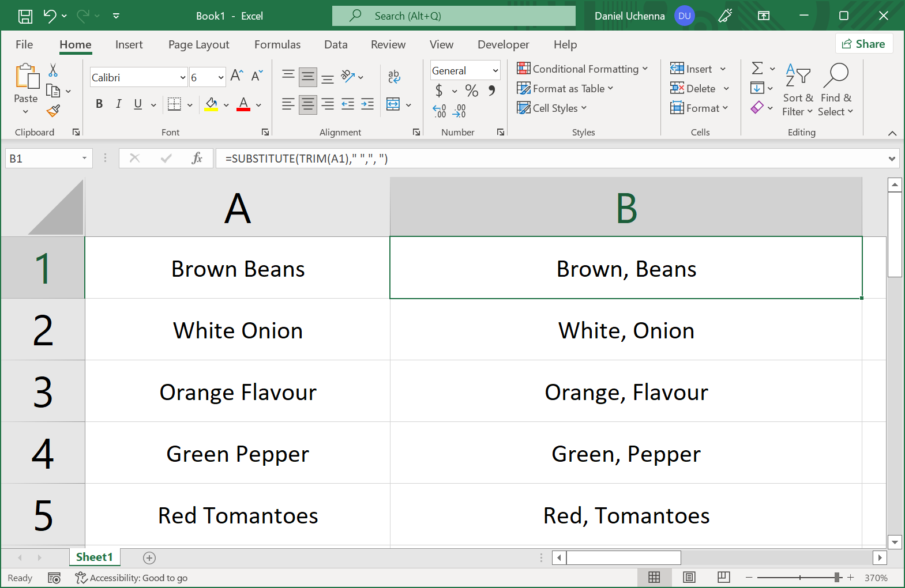The height and width of the screenshot is (588, 905).
Task: Click the Cut scissors icon
Action: [53, 70]
